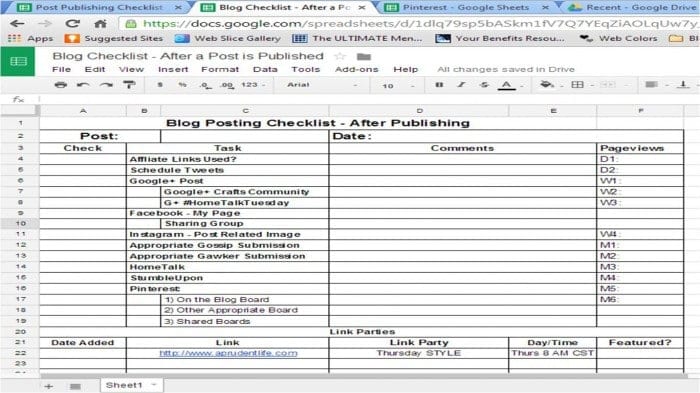This screenshot has height=393, width=700.
Task: Go back with browser back arrow
Action: [x=17, y=23]
